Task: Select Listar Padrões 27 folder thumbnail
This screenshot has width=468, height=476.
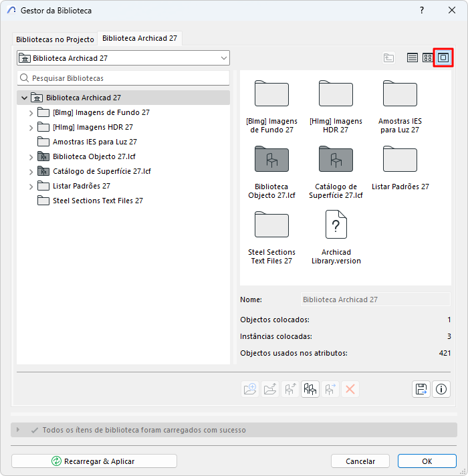Action: pyautogui.click(x=400, y=159)
